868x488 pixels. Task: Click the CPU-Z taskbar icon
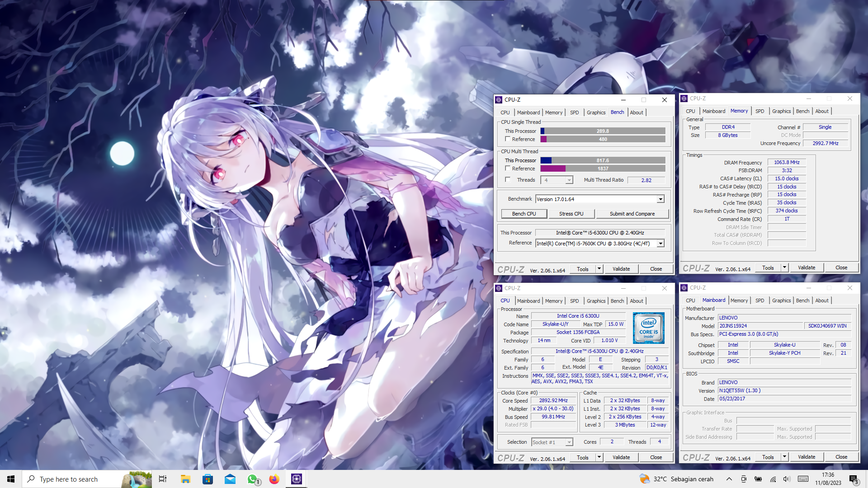297,479
